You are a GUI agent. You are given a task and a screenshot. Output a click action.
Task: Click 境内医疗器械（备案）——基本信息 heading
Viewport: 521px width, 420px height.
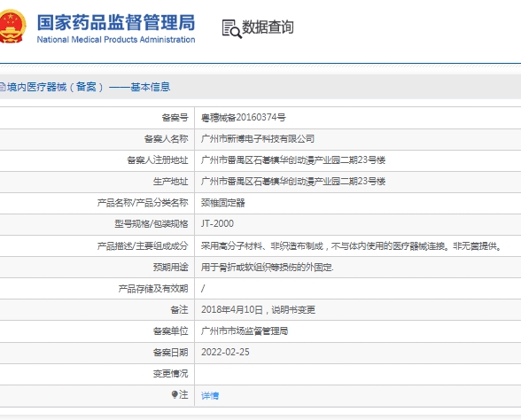click(x=89, y=87)
